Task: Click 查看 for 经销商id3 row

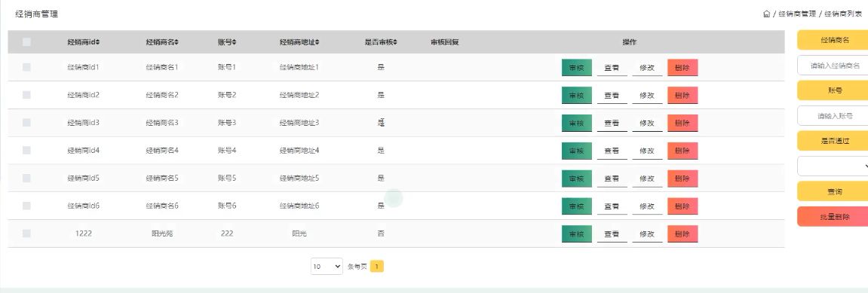Action: (612, 123)
